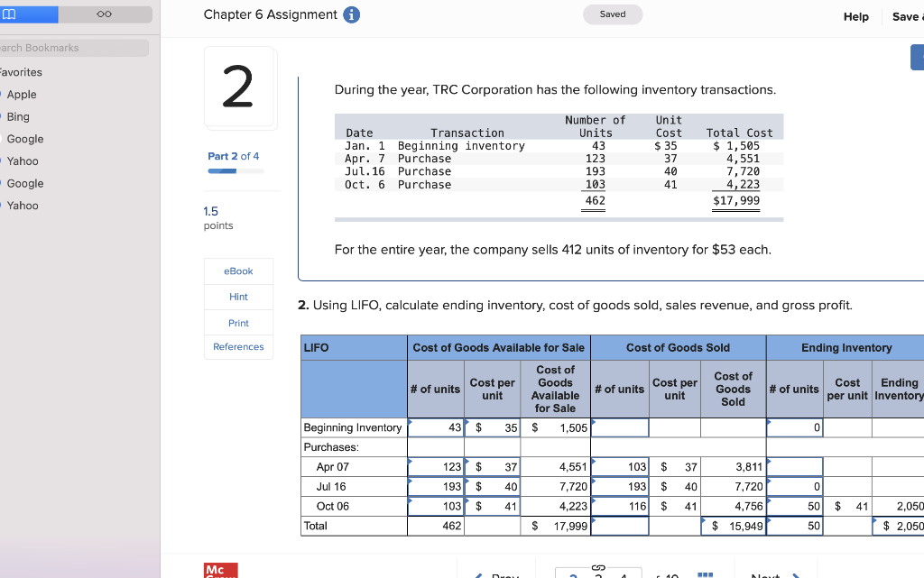924x578 pixels.
Task: Click the Saved status indicator
Action: click(613, 14)
